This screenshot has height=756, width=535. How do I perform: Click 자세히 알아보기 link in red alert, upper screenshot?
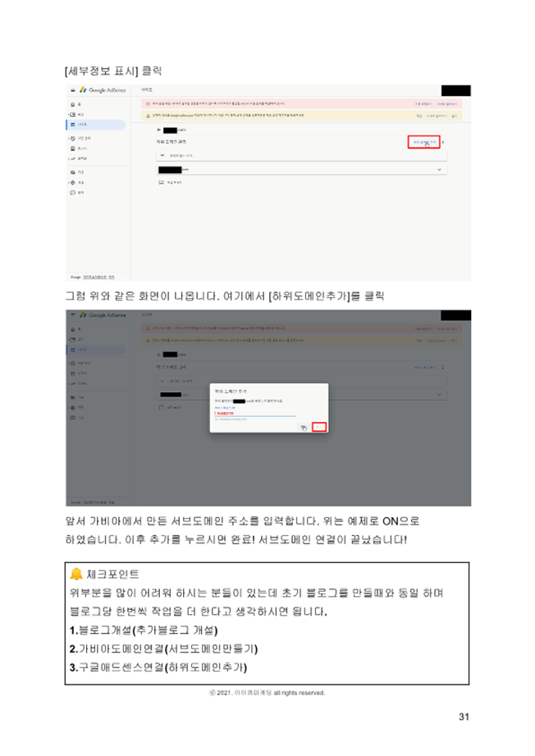447,103
